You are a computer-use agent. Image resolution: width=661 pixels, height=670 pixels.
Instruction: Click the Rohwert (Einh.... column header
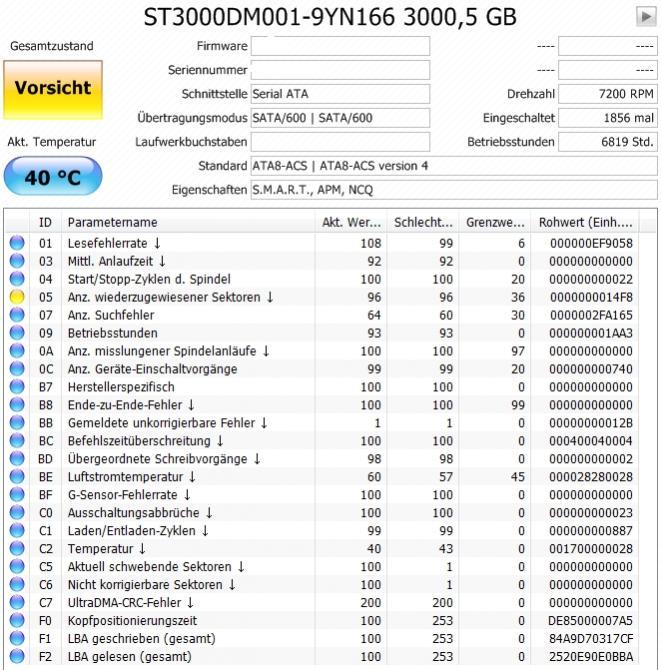click(x=585, y=222)
